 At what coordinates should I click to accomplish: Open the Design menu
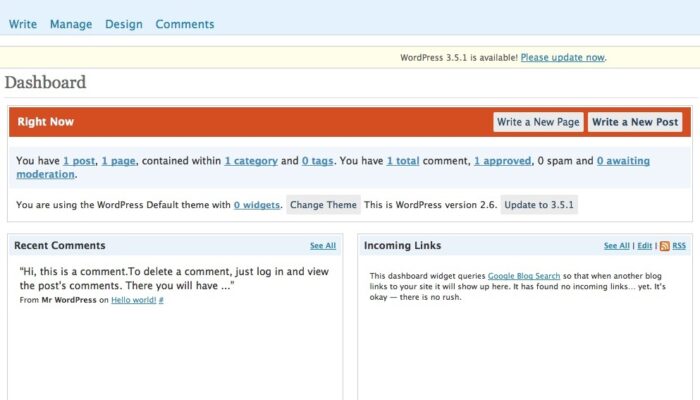point(124,24)
